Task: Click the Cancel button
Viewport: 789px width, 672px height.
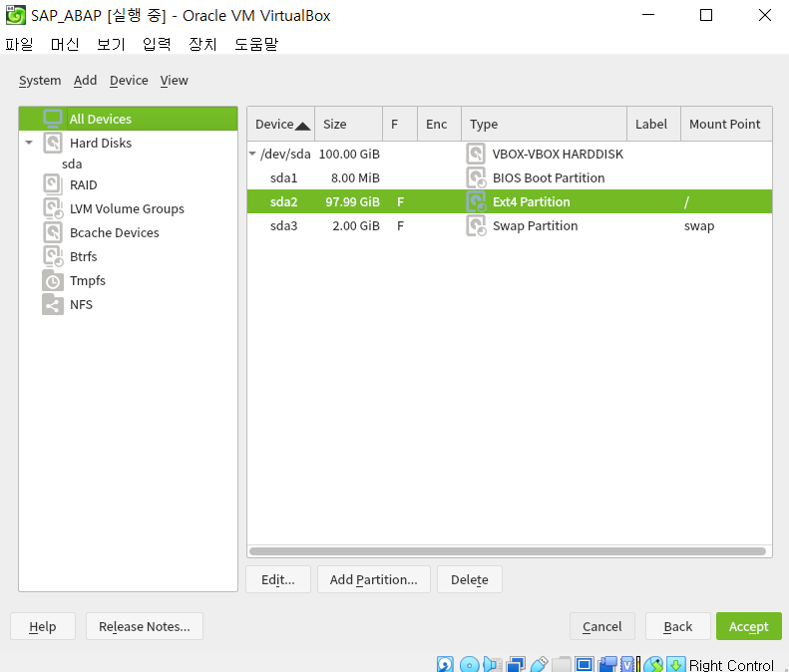Action: tap(602, 626)
